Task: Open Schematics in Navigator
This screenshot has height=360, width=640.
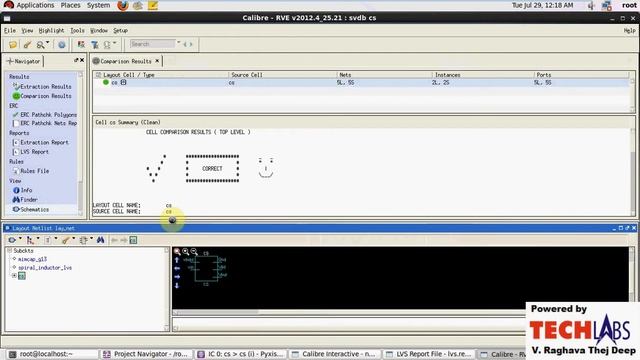Action: (31, 209)
